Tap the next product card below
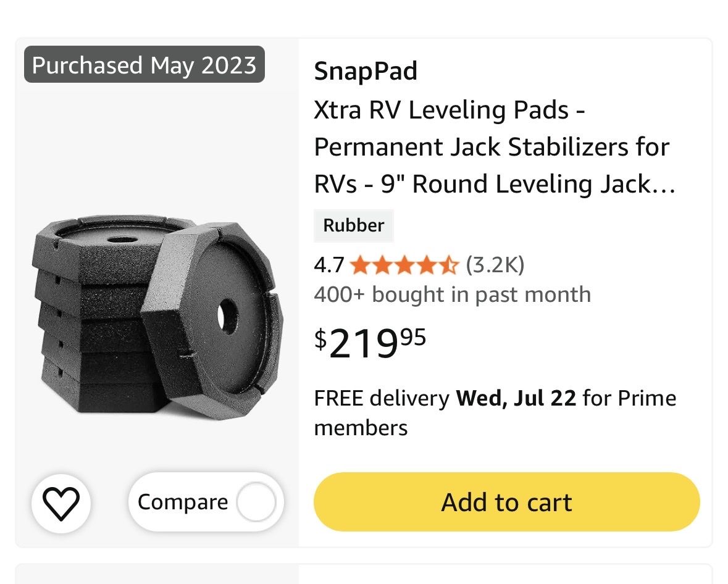Screen dimensions: 728x584 (364, 574)
